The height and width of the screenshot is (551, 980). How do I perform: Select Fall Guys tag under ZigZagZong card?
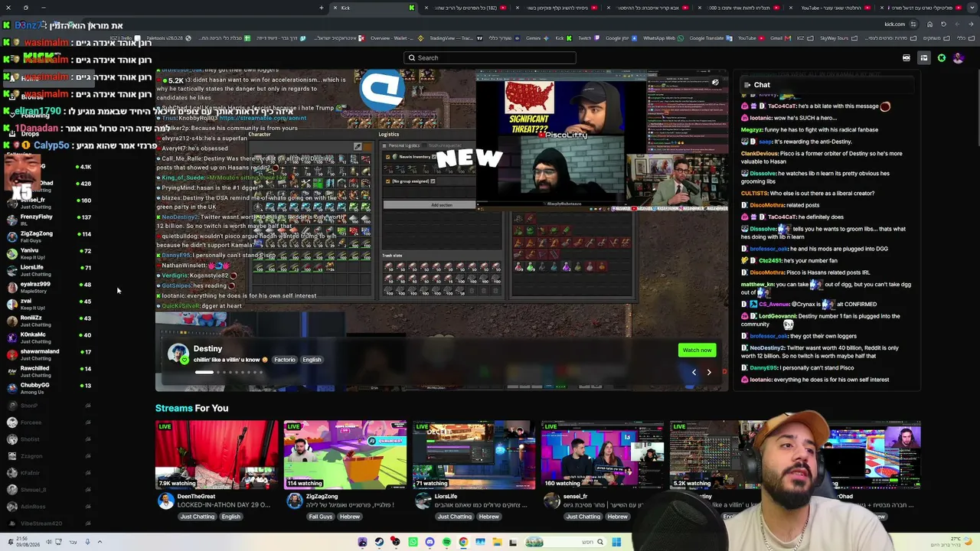tap(320, 517)
